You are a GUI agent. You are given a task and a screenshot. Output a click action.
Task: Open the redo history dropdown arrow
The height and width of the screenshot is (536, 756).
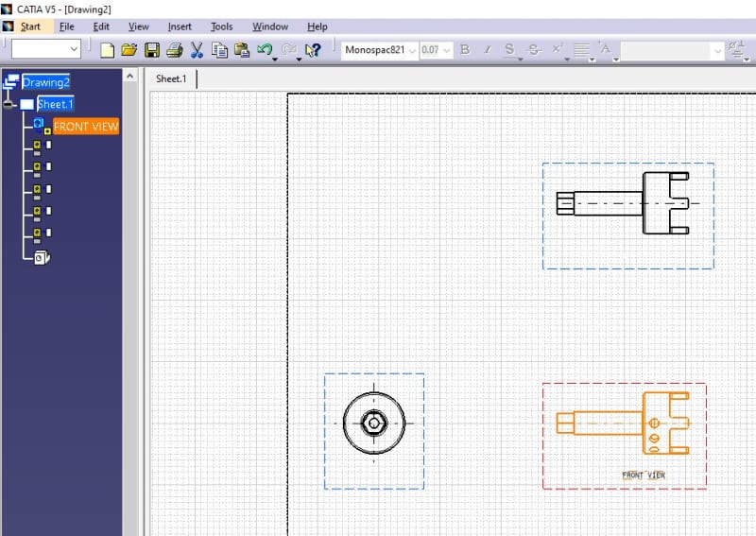(x=299, y=60)
